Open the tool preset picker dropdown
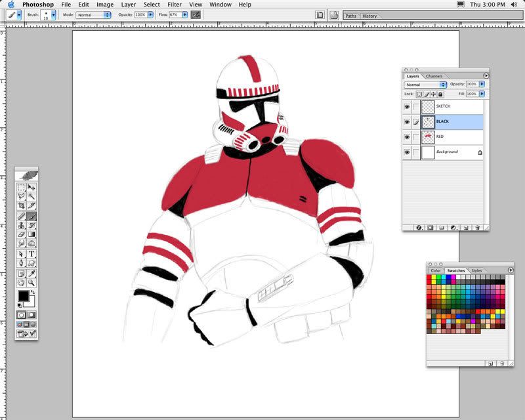 (19, 14)
